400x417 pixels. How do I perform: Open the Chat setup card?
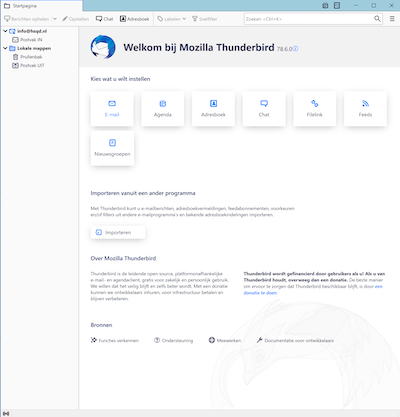pyautogui.click(x=264, y=109)
